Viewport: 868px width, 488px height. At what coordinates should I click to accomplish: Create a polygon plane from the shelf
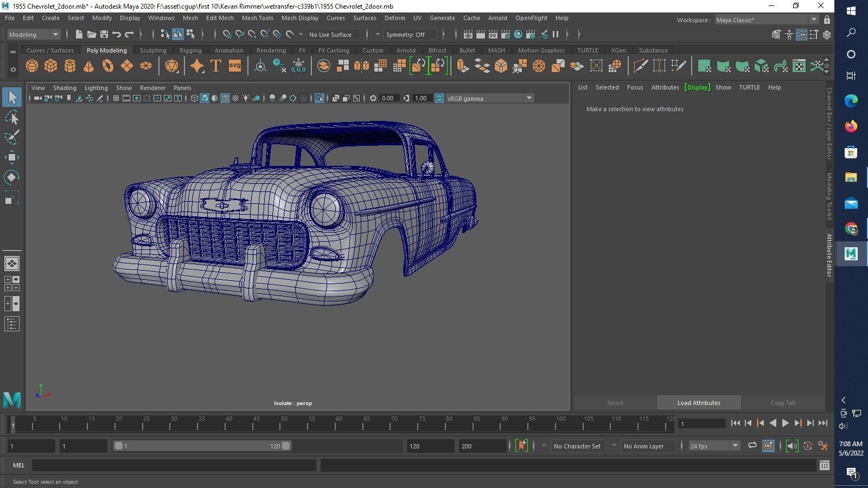click(127, 66)
